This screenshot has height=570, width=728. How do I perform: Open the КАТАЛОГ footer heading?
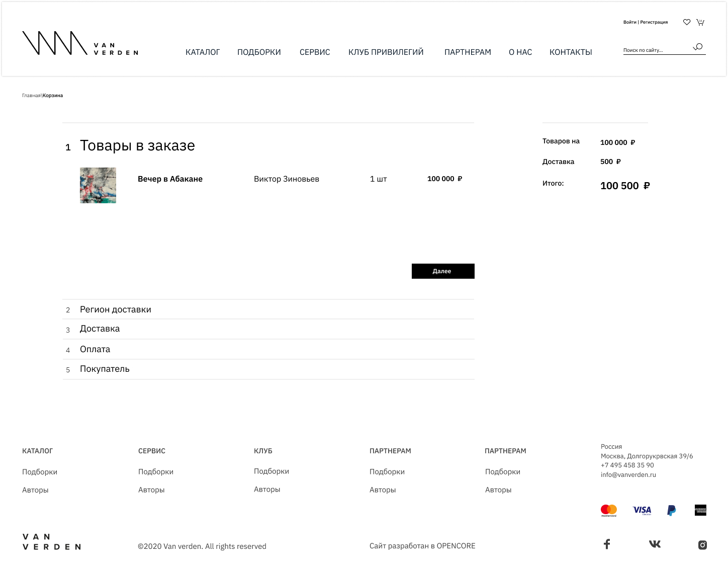click(x=37, y=451)
